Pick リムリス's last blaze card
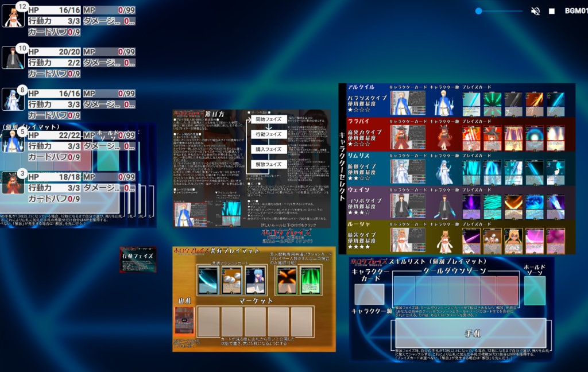This screenshot has height=372, width=588. coord(555,172)
